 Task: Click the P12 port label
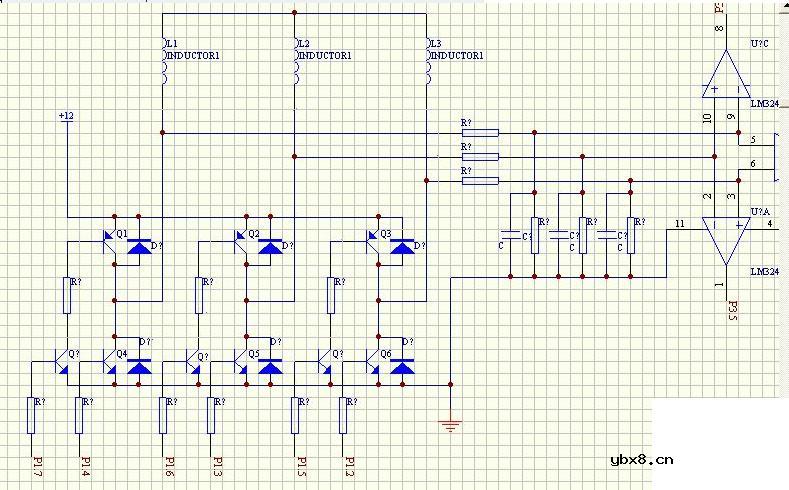(349, 466)
